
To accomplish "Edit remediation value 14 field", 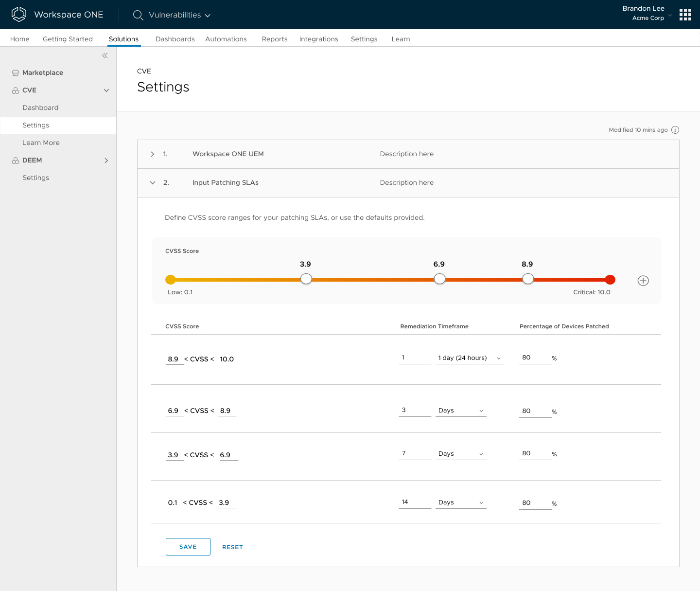I will [415, 502].
